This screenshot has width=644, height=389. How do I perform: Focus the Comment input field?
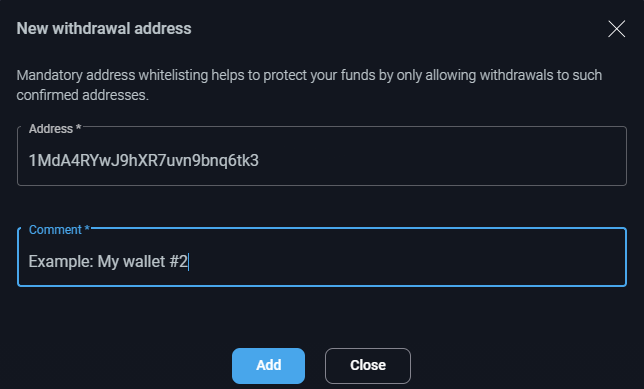point(322,257)
